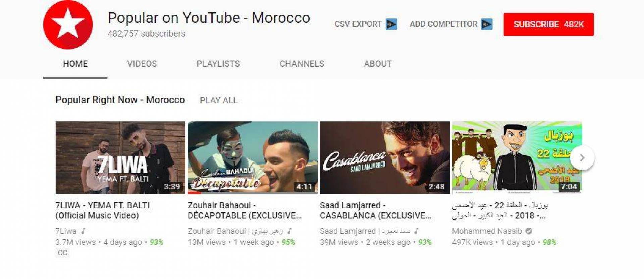Switch to the Videos tab
This screenshot has width=644, height=279.
pyautogui.click(x=142, y=64)
